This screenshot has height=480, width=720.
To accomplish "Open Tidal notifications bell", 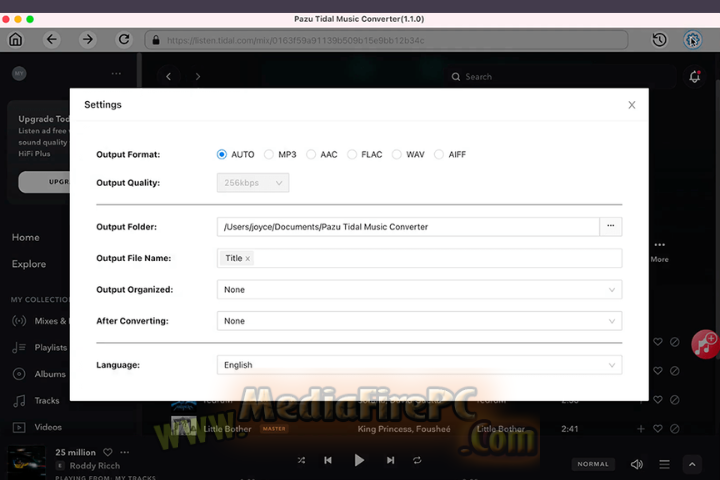I will 694,77.
